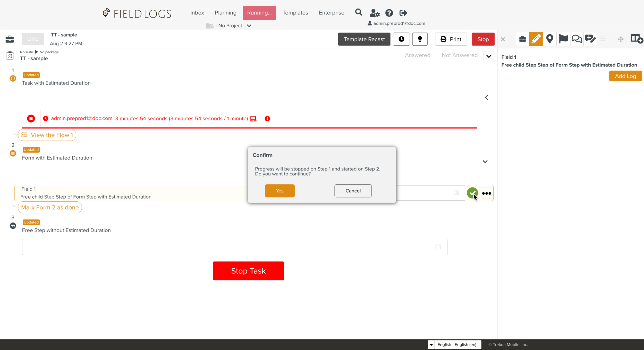The width and height of the screenshot is (644, 350).
Task: Click the lightbulb hints button
Action: 420,39
